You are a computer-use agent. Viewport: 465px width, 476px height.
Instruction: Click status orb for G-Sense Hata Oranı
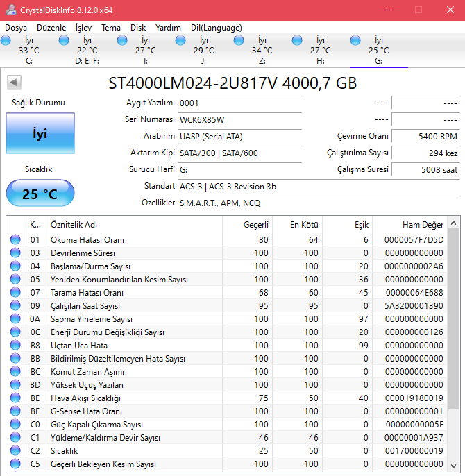[x=15, y=411]
